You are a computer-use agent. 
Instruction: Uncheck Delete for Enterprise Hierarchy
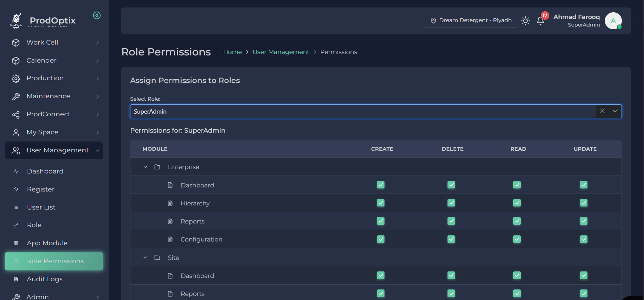point(451,203)
